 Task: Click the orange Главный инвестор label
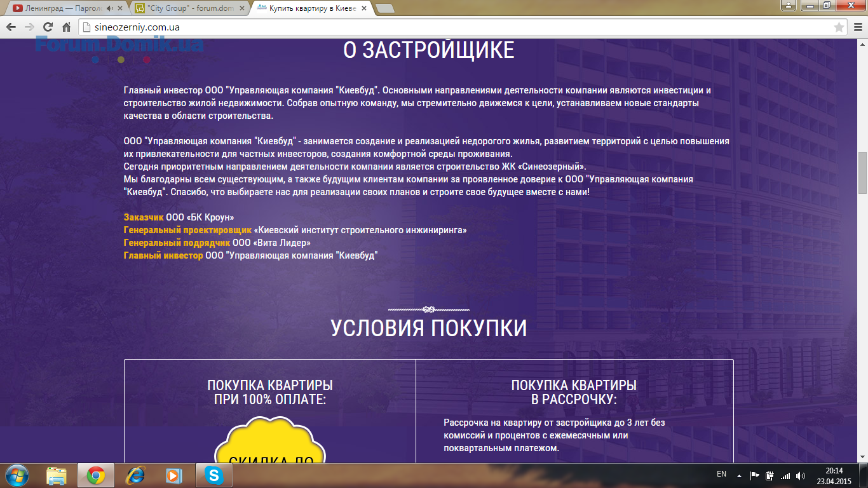click(x=163, y=255)
